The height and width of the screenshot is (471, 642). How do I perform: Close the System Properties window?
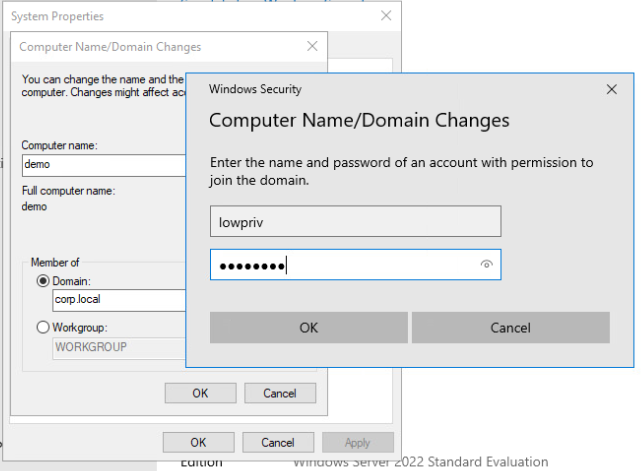(x=386, y=17)
